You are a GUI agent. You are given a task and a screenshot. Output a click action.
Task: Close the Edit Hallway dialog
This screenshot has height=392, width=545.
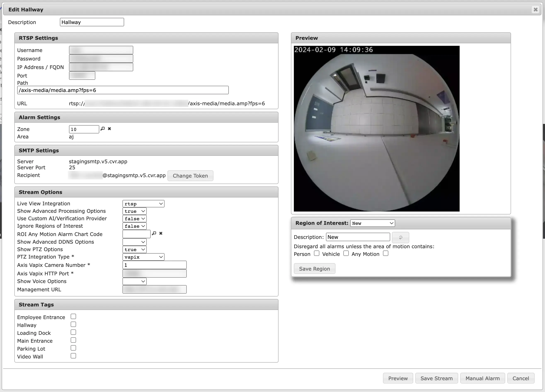point(535,9)
